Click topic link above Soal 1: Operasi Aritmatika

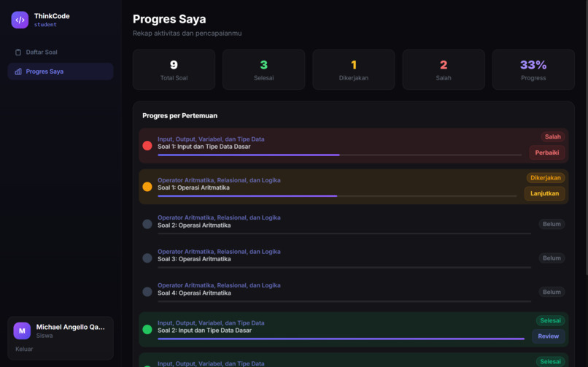[219, 180]
